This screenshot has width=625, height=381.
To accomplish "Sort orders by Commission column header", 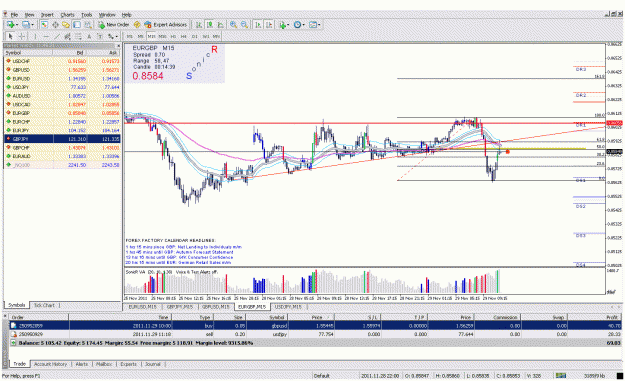I will click(x=497, y=317).
